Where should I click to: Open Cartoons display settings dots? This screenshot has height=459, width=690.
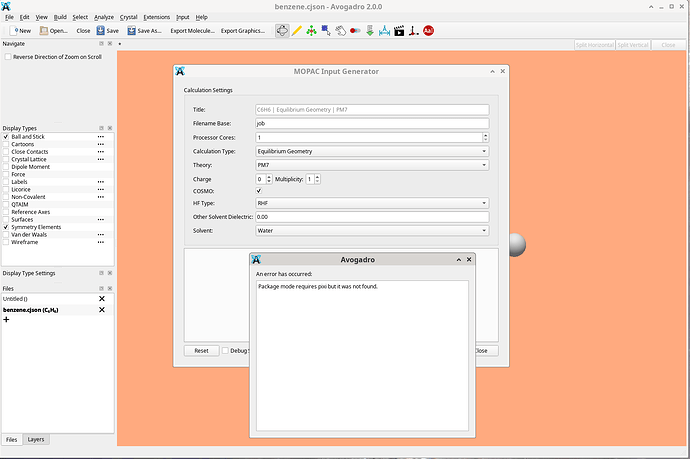101,144
